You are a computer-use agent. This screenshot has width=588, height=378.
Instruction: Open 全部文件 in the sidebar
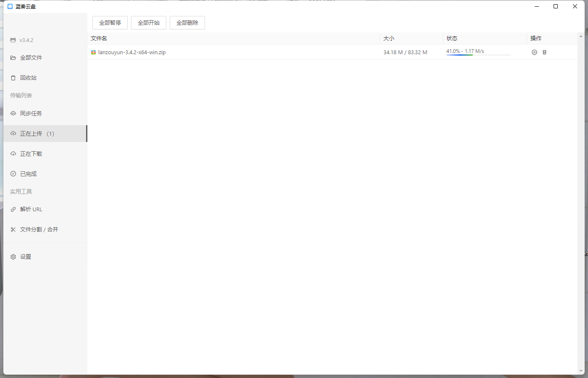45,58
